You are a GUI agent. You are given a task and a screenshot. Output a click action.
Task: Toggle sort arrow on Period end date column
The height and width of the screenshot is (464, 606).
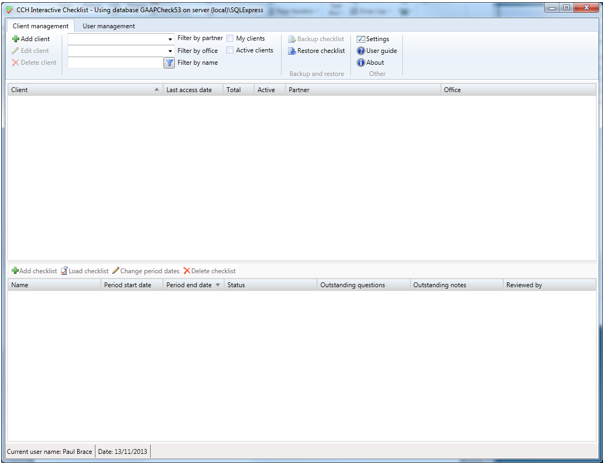(218, 285)
